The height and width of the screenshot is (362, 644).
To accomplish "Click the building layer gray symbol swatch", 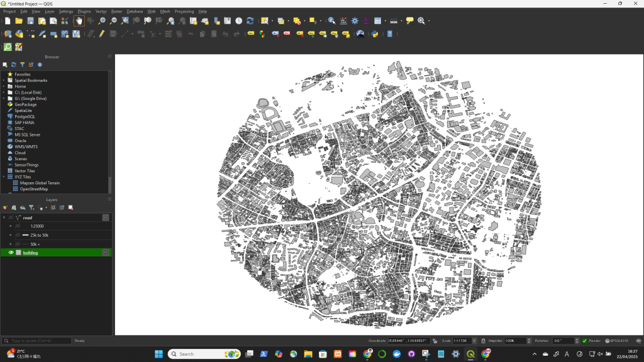I will [18, 253].
